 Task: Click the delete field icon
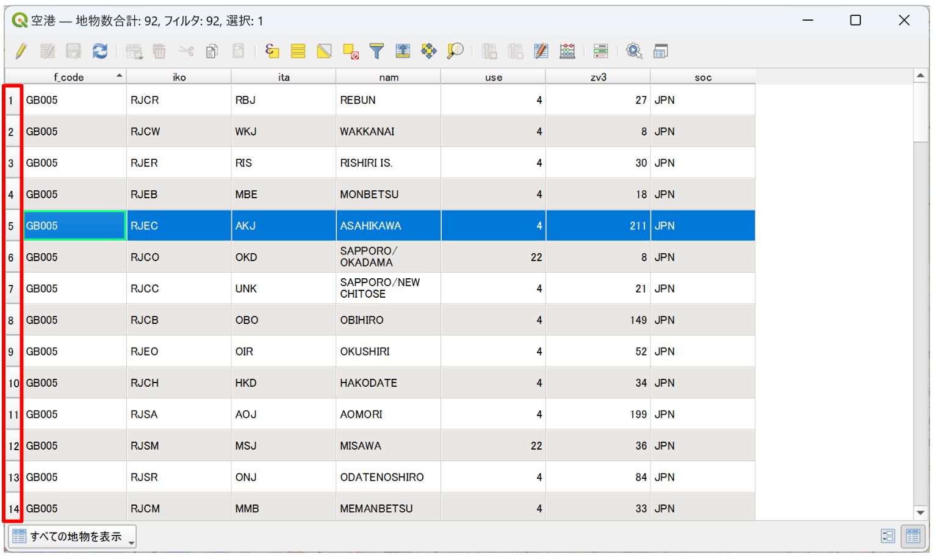[516, 51]
